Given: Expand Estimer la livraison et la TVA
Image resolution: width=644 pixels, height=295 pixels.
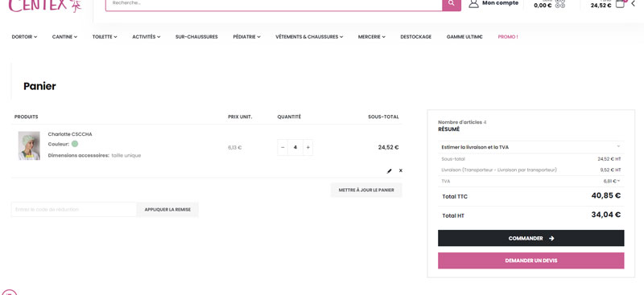Looking at the screenshot, I should point(530,147).
